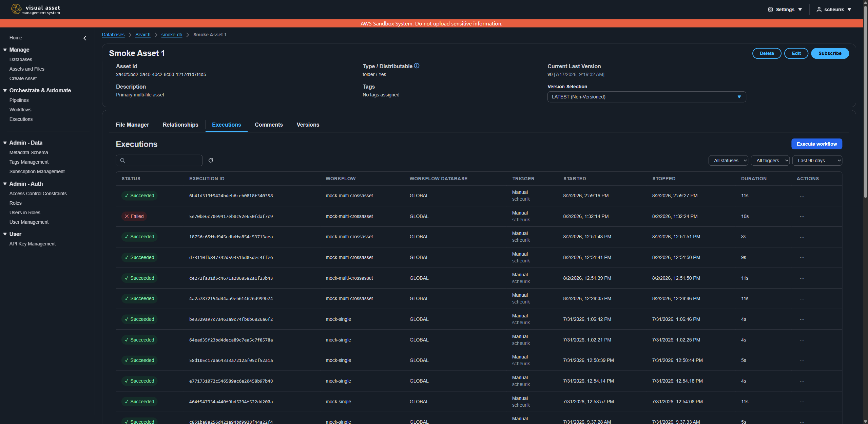This screenshot has width=868, height=424.
Task: Open Assets and Files in sidebar
Action: 27,69
